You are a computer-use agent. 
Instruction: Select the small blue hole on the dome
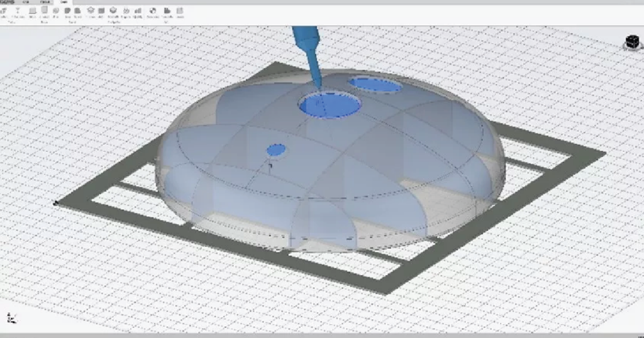276,150
